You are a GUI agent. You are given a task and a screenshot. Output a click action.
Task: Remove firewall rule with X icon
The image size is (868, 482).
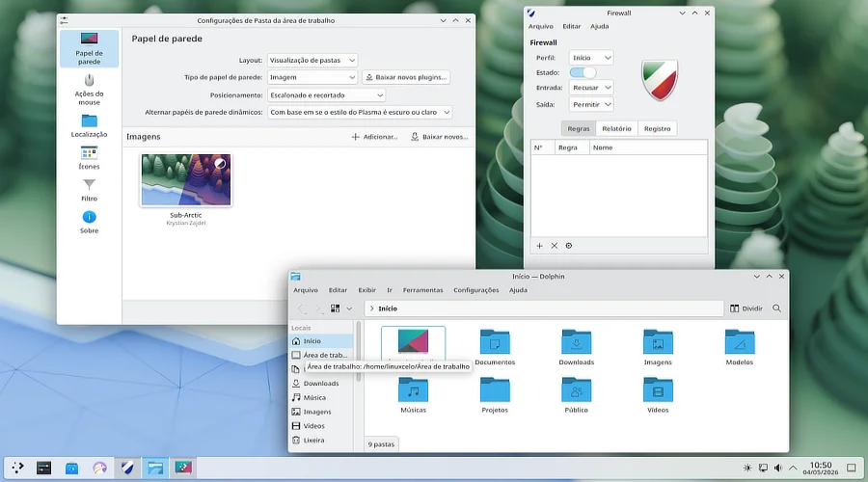pos(555,246)
